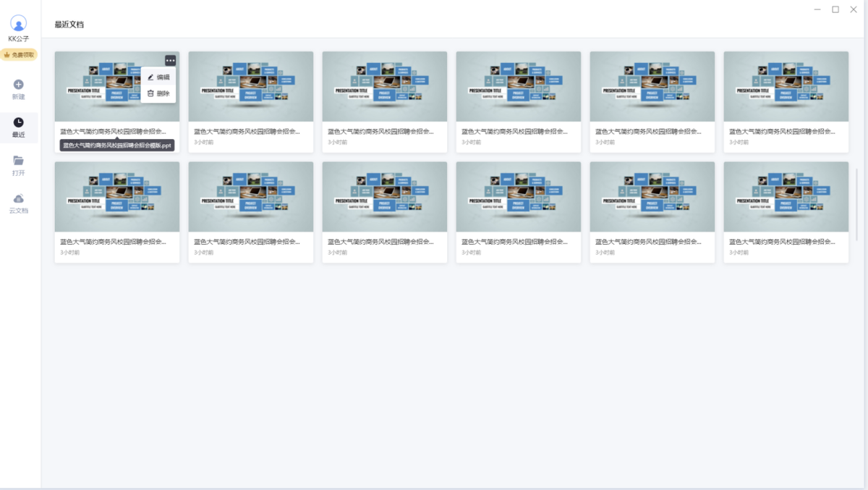
Task: Create a new document via 新建
Action: click(19, 90)
